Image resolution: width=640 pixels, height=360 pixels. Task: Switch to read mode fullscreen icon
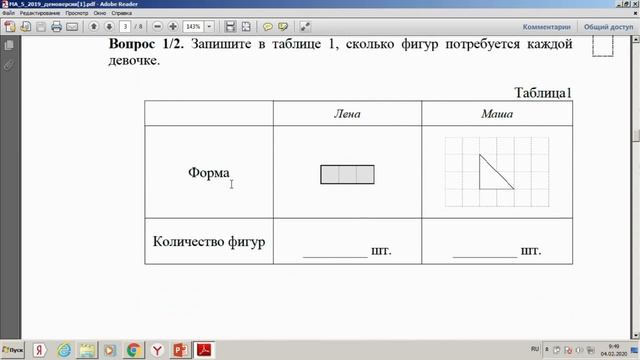(305, 27)
